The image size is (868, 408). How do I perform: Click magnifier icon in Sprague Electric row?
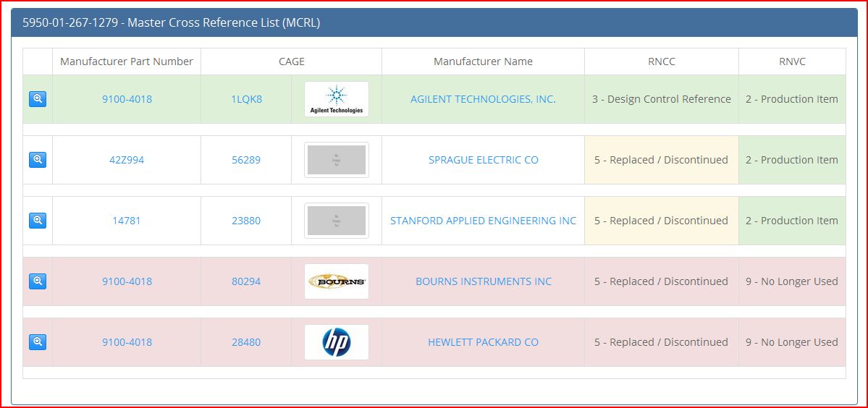coord(38,160)
